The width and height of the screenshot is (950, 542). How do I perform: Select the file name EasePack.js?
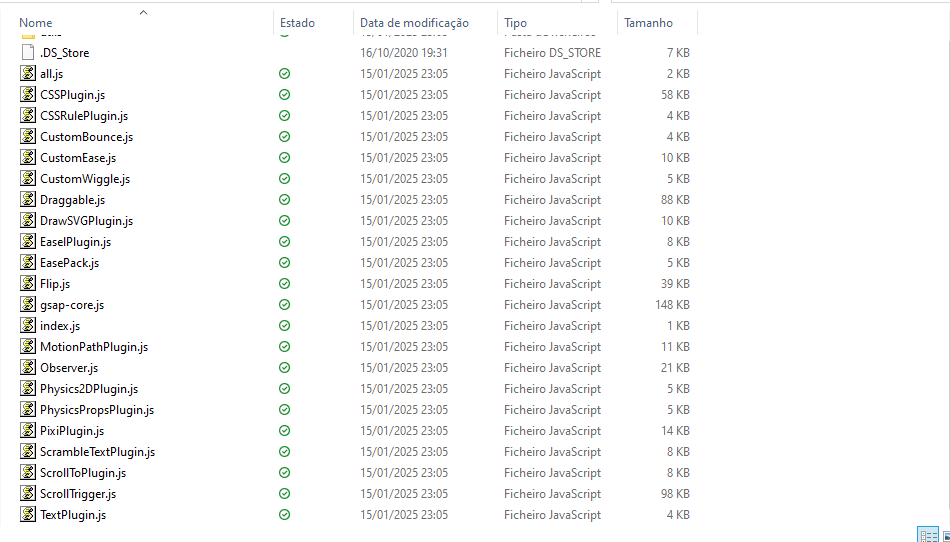tap(70, 263)
